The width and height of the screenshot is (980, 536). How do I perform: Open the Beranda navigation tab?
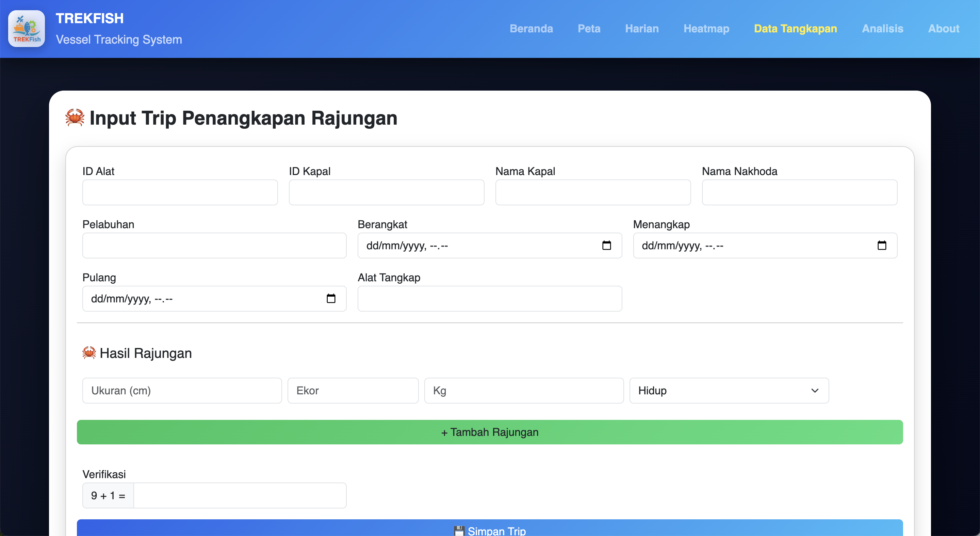[531, 29]
